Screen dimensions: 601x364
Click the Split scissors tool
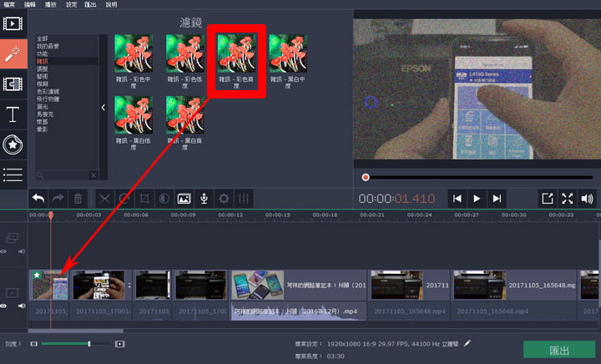[104, 199]
